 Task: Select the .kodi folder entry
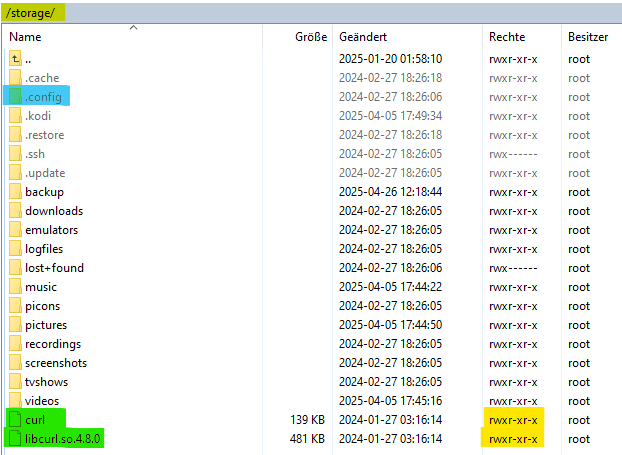click(x=38, y=116)
